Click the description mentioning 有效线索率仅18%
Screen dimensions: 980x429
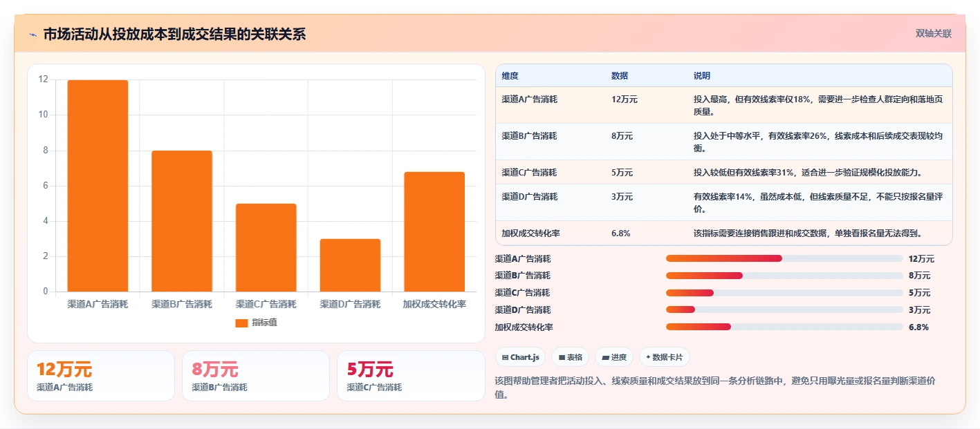818,105
